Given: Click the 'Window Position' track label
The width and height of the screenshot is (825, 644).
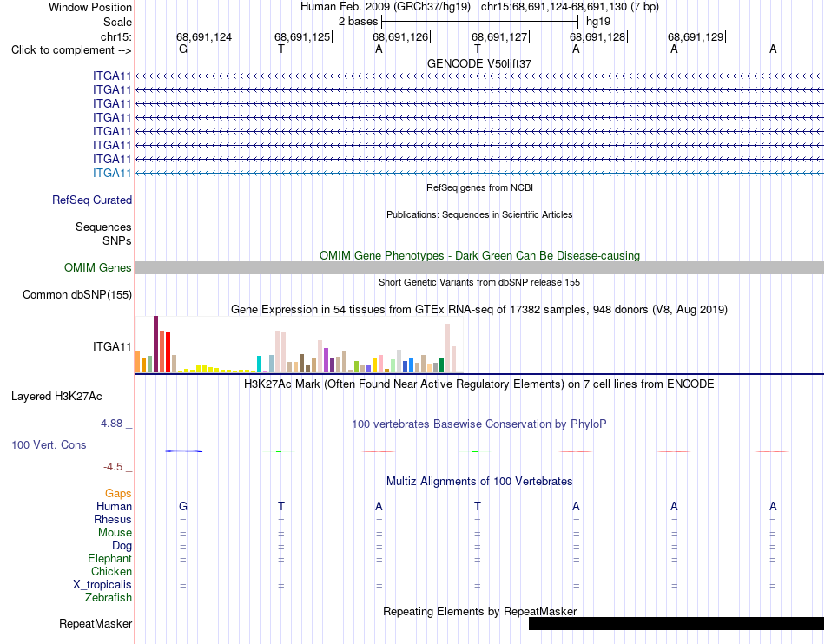Looking at the screenshot, I should 90,7.
